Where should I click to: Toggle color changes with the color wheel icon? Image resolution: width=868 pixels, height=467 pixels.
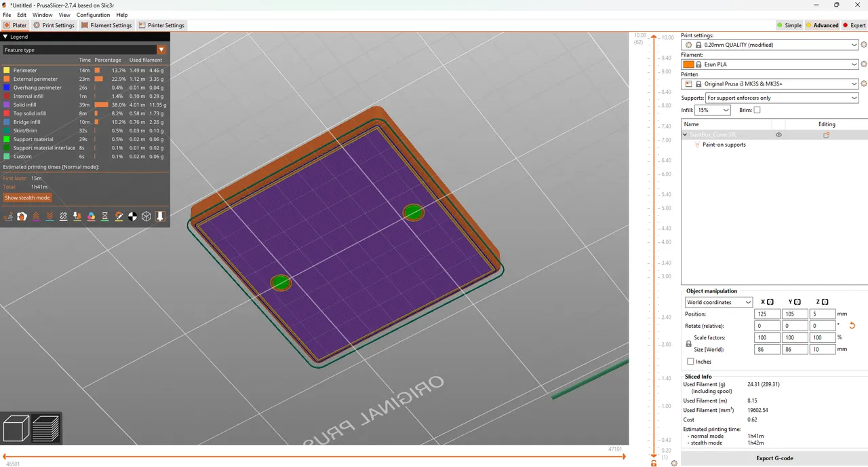tap(92, 216)
